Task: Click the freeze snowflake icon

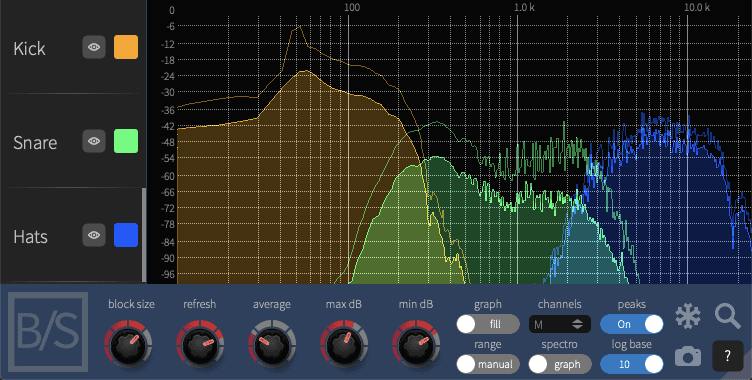Action: click(x=688, y=317)
